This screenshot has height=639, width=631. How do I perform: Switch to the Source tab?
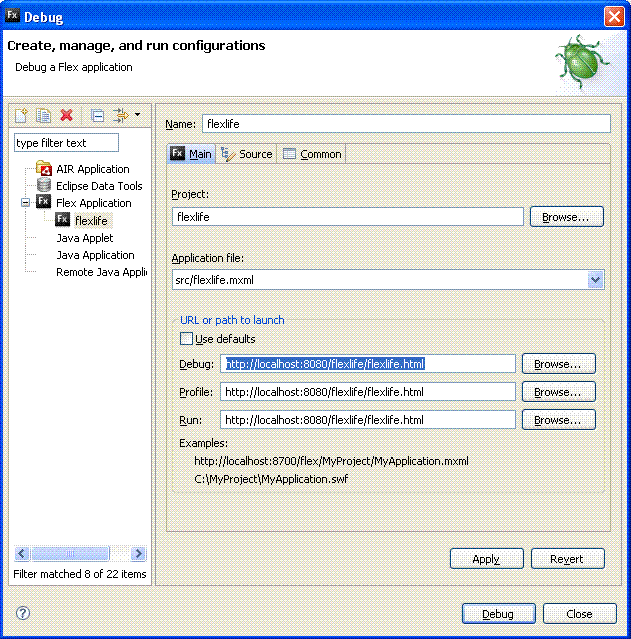(247, 154)
